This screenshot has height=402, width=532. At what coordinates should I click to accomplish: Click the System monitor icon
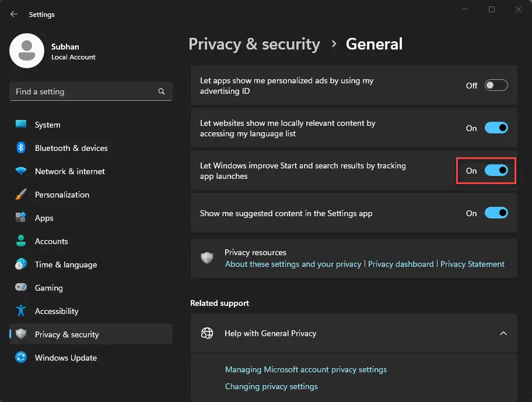coord(21,125)
